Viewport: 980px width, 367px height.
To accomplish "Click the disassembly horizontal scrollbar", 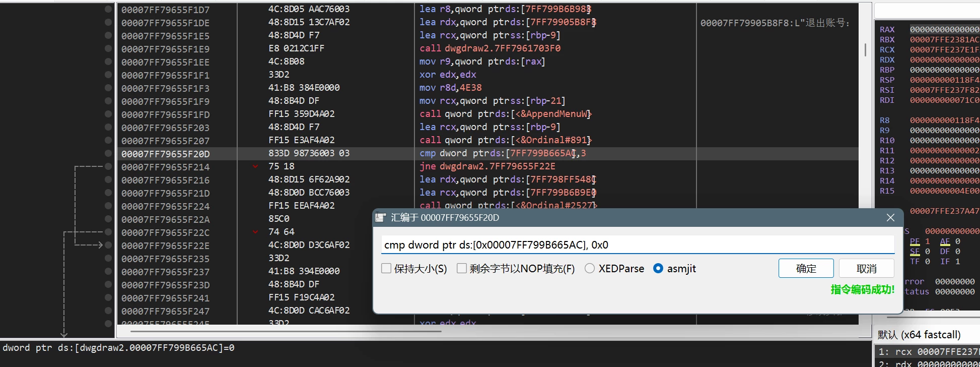I will point(286,331).
